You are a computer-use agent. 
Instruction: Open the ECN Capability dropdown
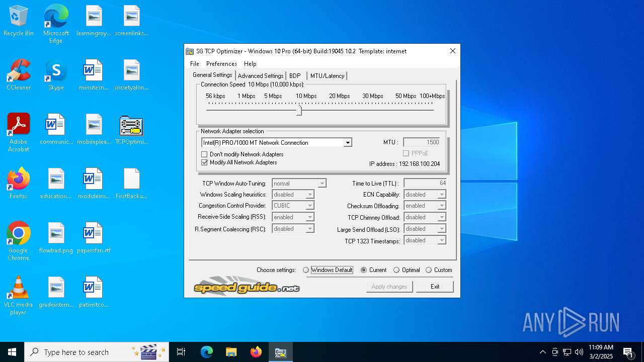coord(442,195)
